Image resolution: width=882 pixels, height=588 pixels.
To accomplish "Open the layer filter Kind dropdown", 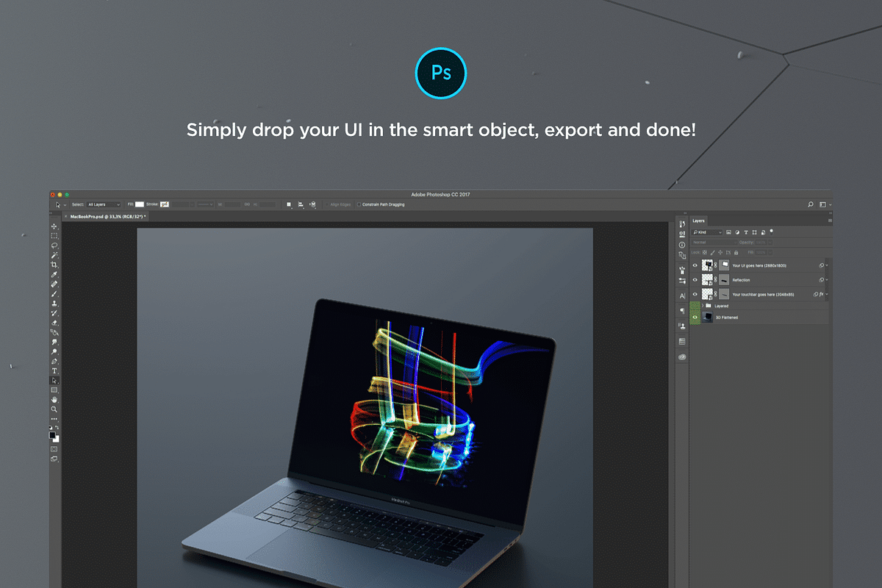I will (x=707, y=232).
